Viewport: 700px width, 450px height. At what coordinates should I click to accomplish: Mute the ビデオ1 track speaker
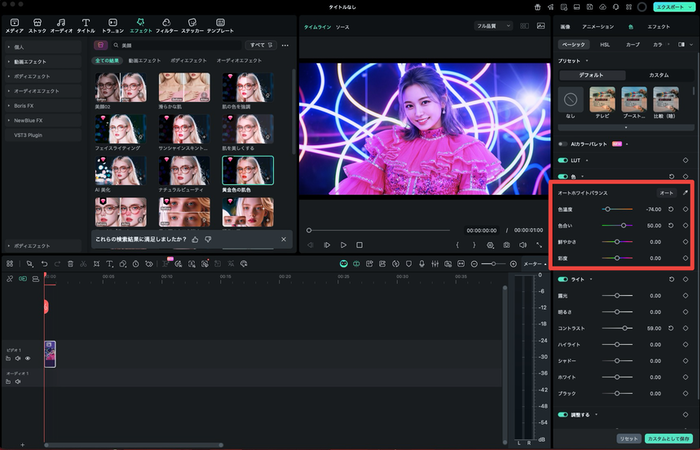18,358
